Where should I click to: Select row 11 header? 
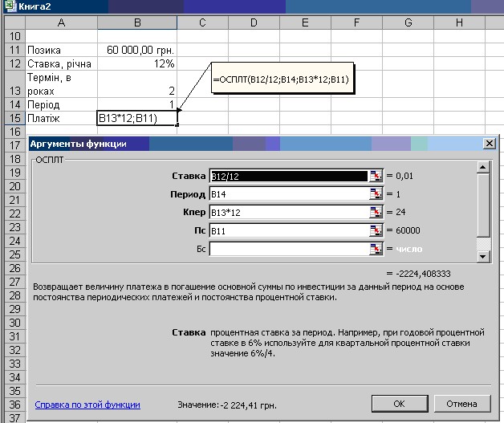pyautogui.click(x=14, y=50)
